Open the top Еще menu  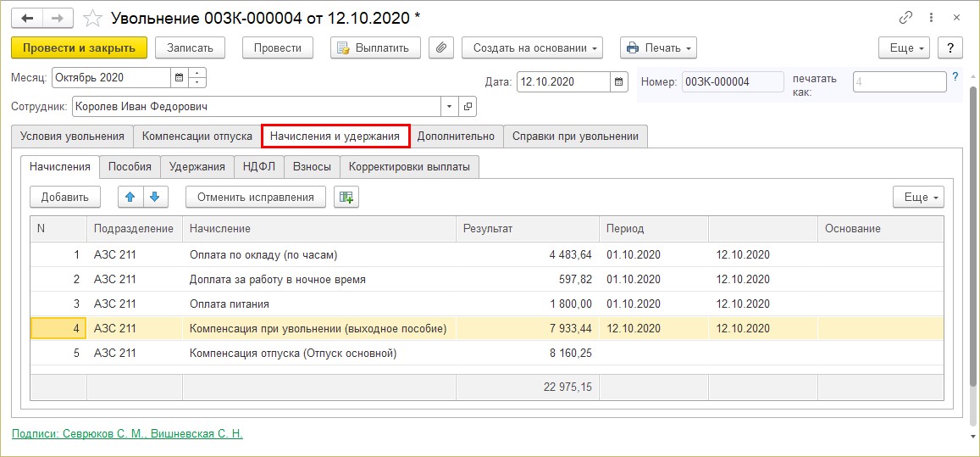(905, 47)
